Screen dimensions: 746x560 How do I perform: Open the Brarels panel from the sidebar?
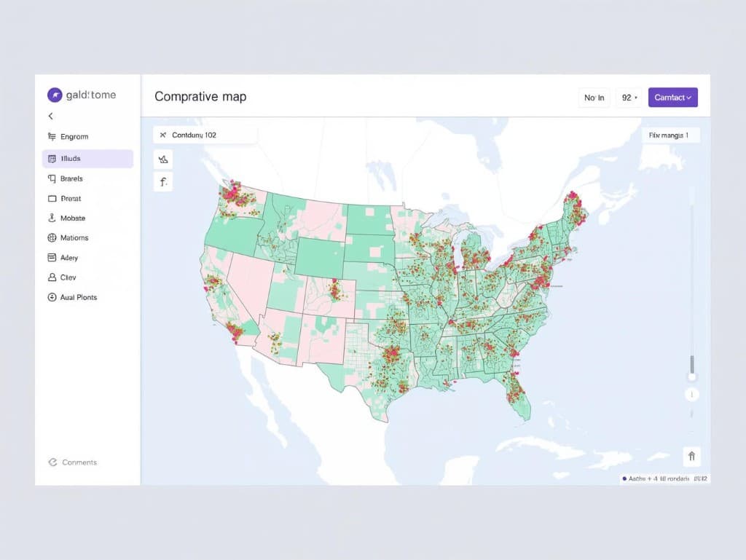pyautogui.click(x=73, y=178)
